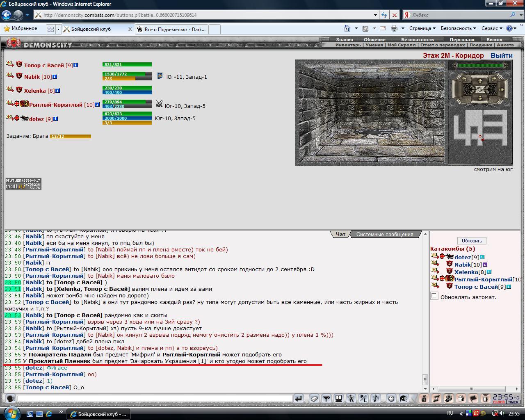
Task: Toggle the chat sound icon
Action: pyautogui.click(x=376, y=399)
